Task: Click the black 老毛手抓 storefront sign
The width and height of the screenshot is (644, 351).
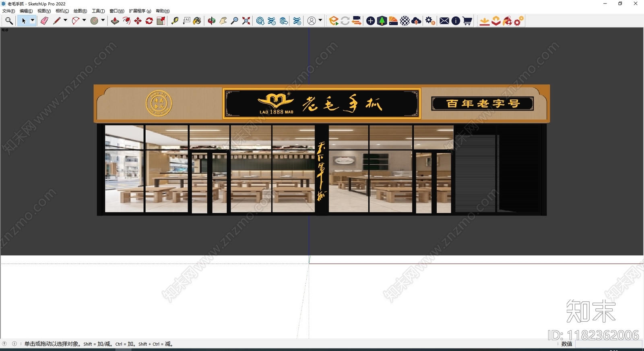Action: tap(322, 103)
